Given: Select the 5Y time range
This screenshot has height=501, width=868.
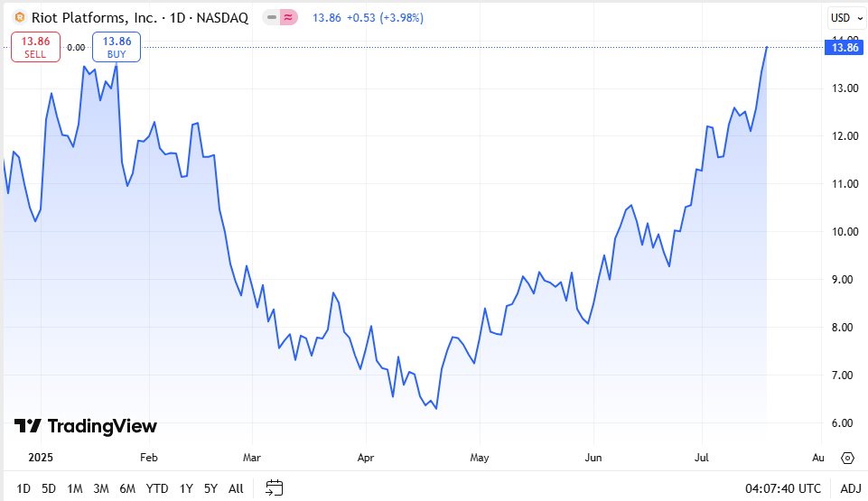Looking at the screenshot, I should 211,488.
